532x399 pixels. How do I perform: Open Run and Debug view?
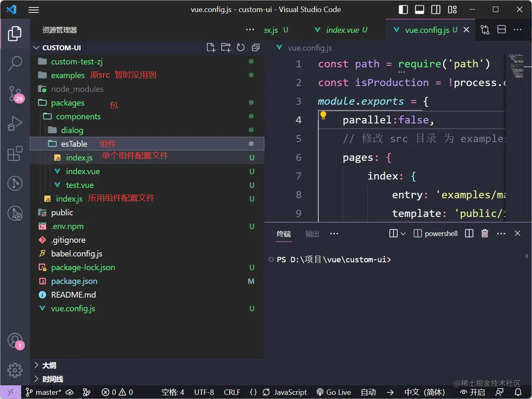click(15, 123)
